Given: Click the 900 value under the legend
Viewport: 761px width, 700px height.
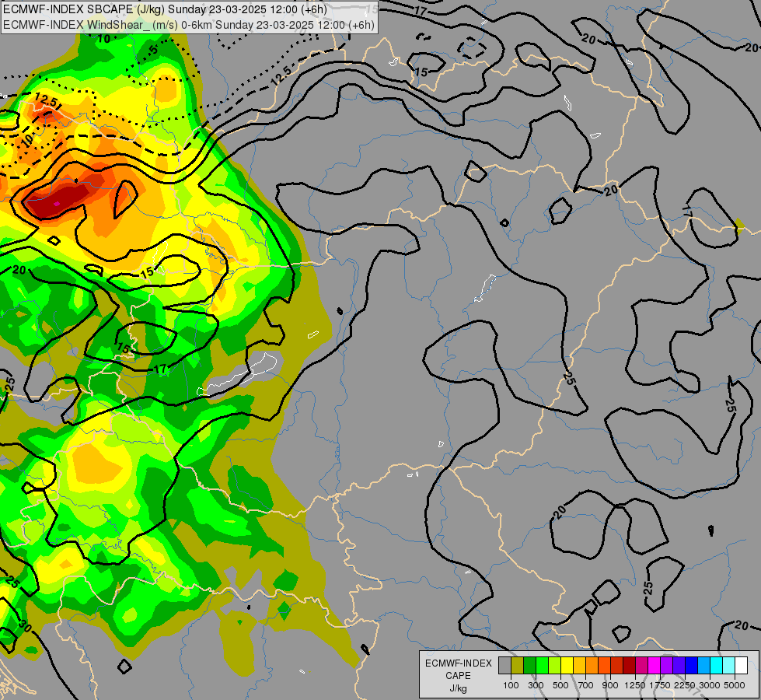Looking at the screenshot, I should click(x=610, y=685).
